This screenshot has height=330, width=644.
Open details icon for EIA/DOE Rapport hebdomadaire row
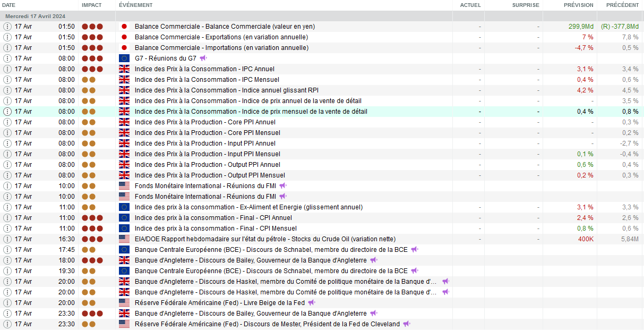7,239
